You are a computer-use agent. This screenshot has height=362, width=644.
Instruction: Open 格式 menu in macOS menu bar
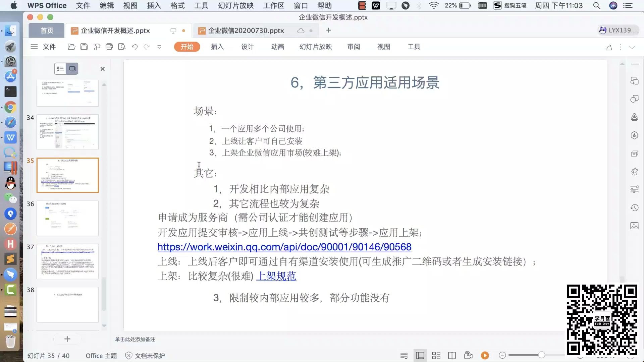(x=177, y=6)
